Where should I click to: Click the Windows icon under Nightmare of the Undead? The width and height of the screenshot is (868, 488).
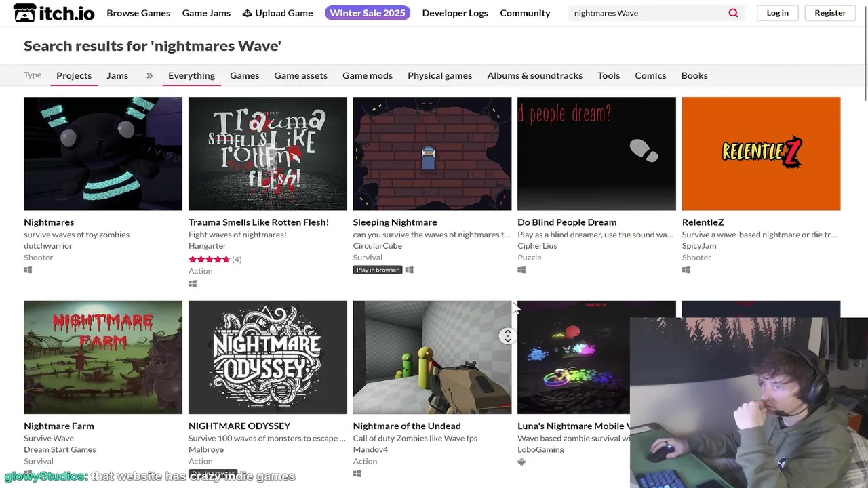pyautogui.click(x=357, y=474)
